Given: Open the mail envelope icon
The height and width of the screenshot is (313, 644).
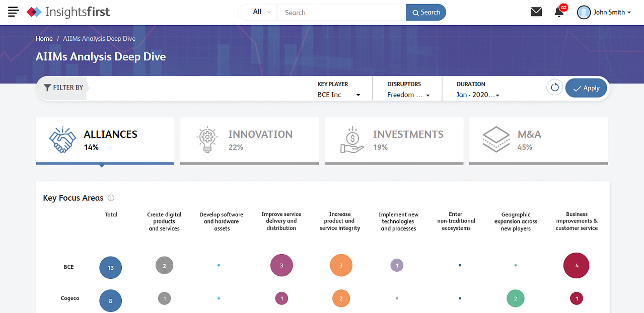Looking at the screenshot, I should (x=536, y=12).
